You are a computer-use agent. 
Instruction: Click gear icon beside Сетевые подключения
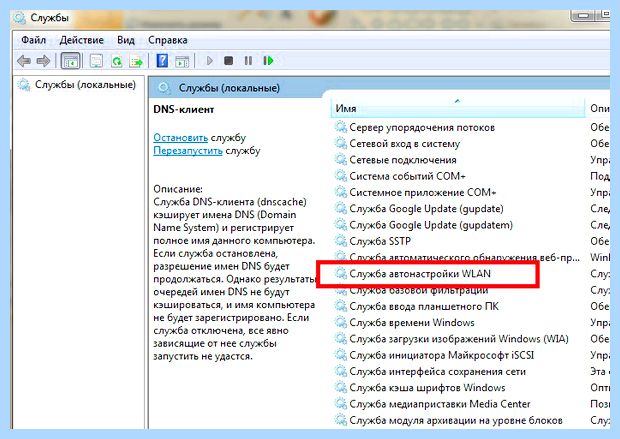(x=340, y=159)
